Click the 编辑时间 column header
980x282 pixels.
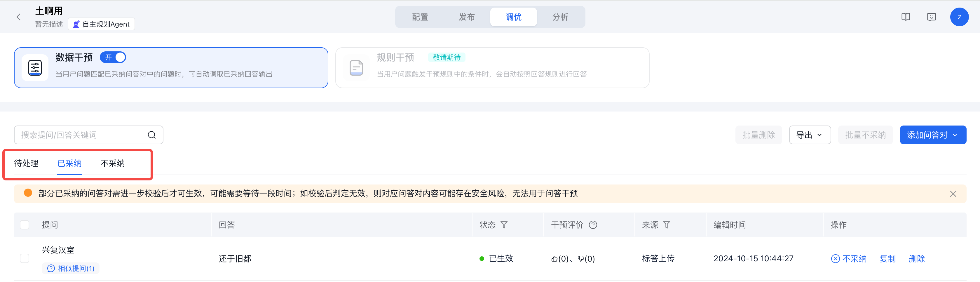(x=729, y=224)
